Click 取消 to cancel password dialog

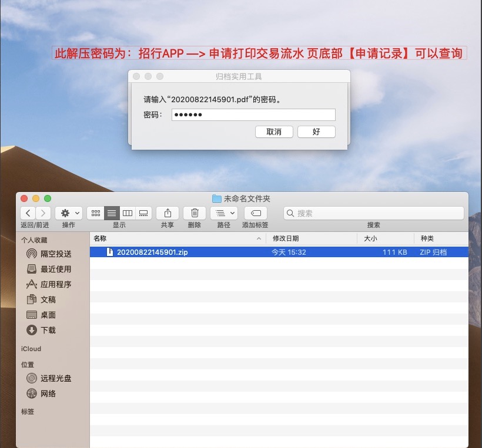(x=274, y=132)
